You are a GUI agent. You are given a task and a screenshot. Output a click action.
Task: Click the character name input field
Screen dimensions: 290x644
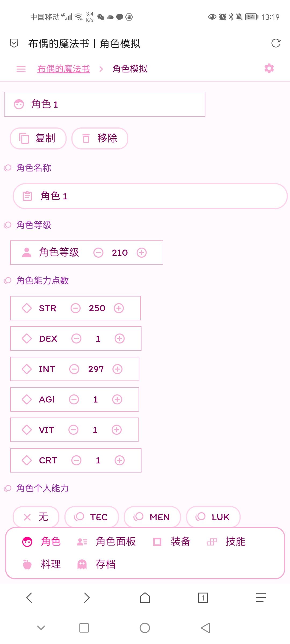[x=150, y=196]
